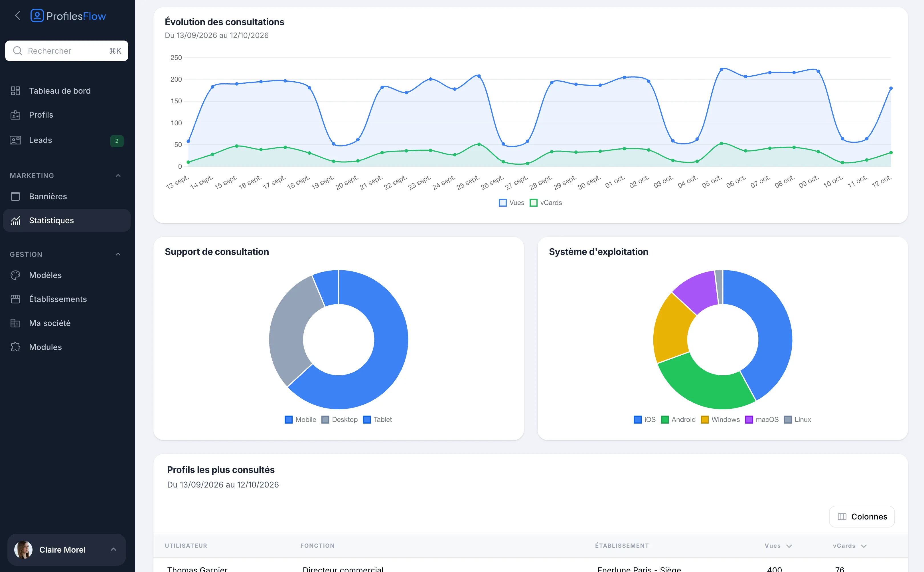Click the Colonnes button
This screenshot has height=572, width=924.
pos(862,517)
